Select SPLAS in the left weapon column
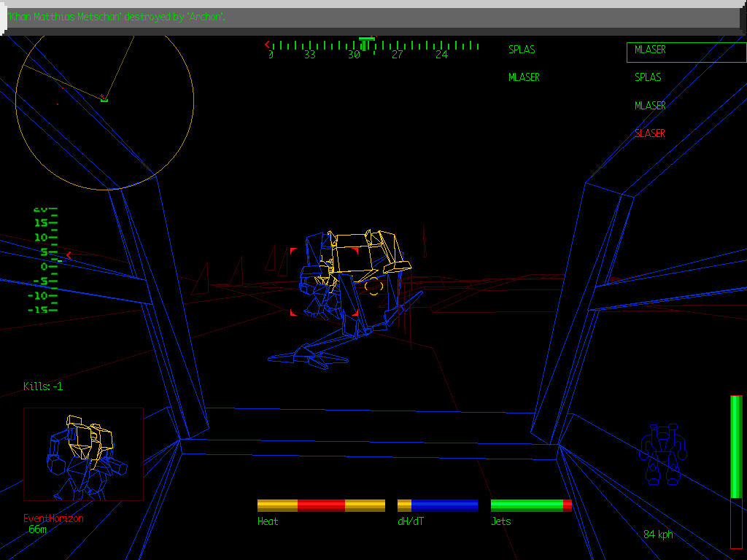The height and width of the screenshot is (560, 747). coord(522,50)
